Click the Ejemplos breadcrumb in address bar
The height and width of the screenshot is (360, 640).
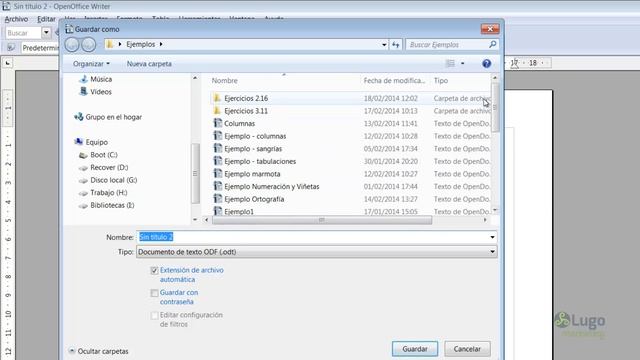point(140,44)
